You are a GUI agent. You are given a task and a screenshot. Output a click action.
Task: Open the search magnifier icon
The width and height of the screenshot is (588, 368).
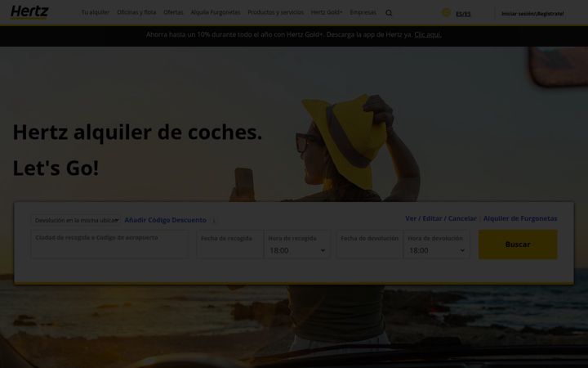point(389,13)
